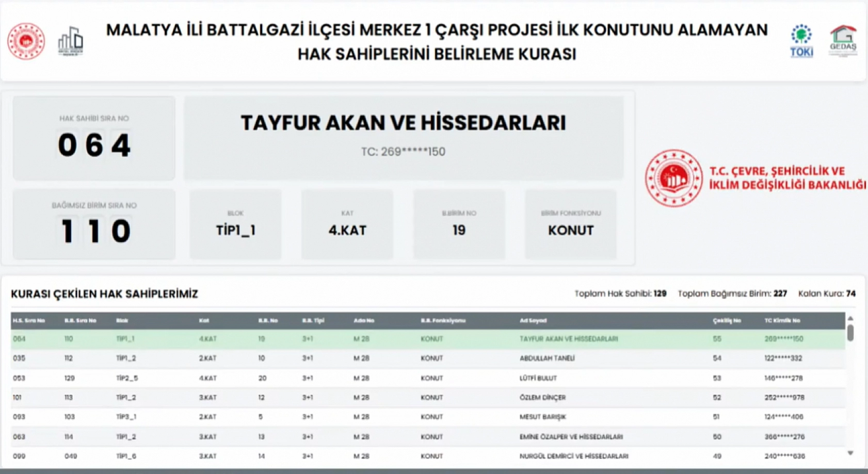Click the table's vertical scrollbar thumb
This screenshot has width=868, height=474.
tap(850, 333)
